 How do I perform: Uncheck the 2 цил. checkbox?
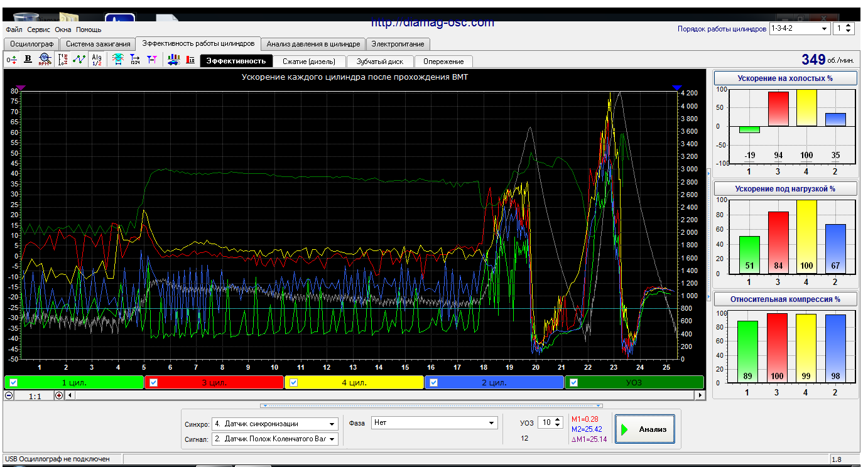pyautogui.click(x=433, y=382)
